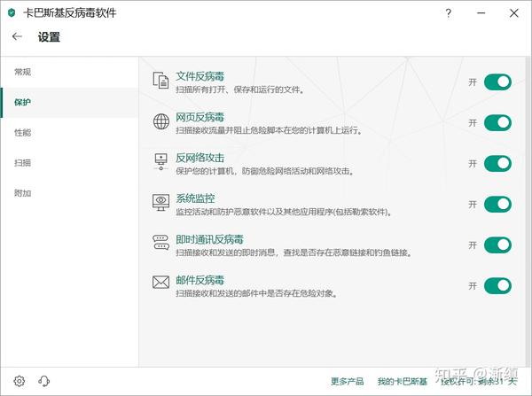
Task: Open settings via the gear icon
Action: (20, 381)
